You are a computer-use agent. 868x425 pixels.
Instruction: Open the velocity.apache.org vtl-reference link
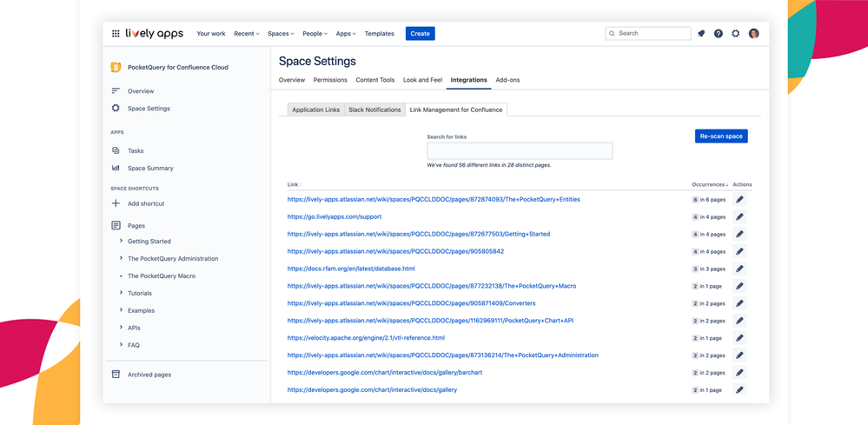click(366, 338)
